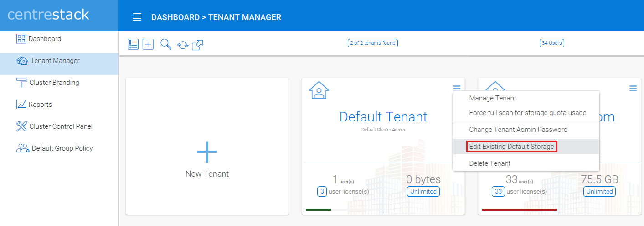Open second tenant card hamburger menu
644x226 pixels.
click(x=633, y=89)
